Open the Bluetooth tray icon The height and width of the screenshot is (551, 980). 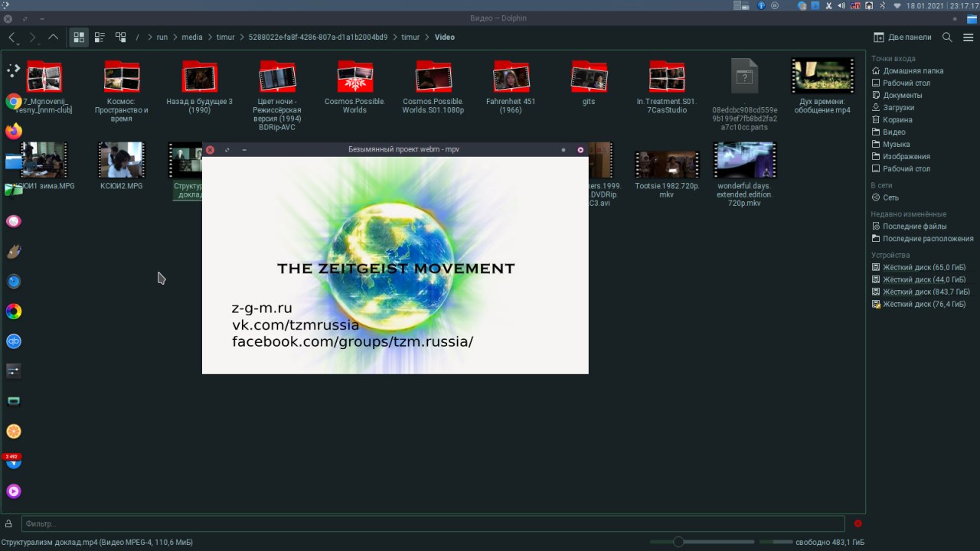pyautogui.click(x=881, y=5)
